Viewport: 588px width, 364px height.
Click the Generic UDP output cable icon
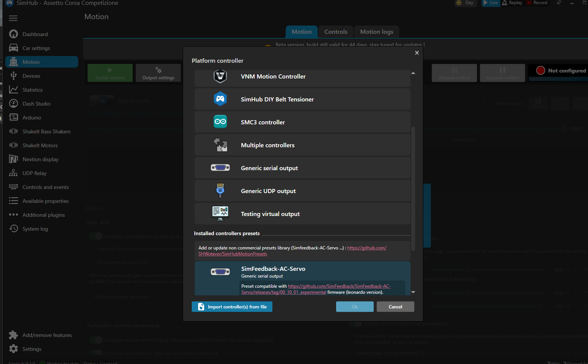pyautogui.click(x=220, y=190)
